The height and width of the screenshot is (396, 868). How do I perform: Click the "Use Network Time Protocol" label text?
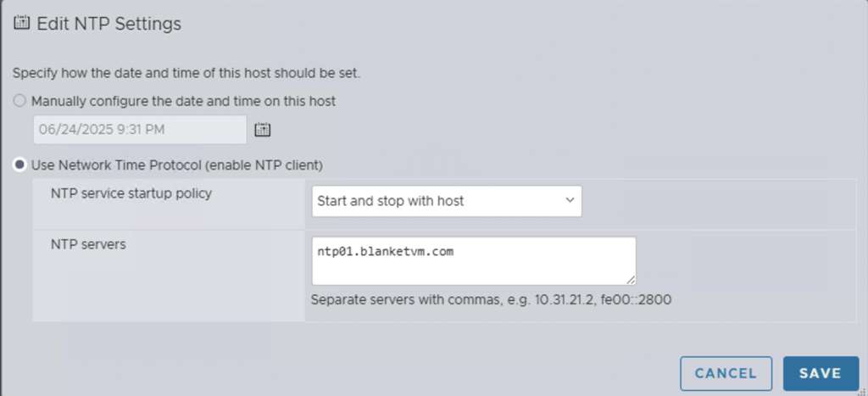click(176, 165)
